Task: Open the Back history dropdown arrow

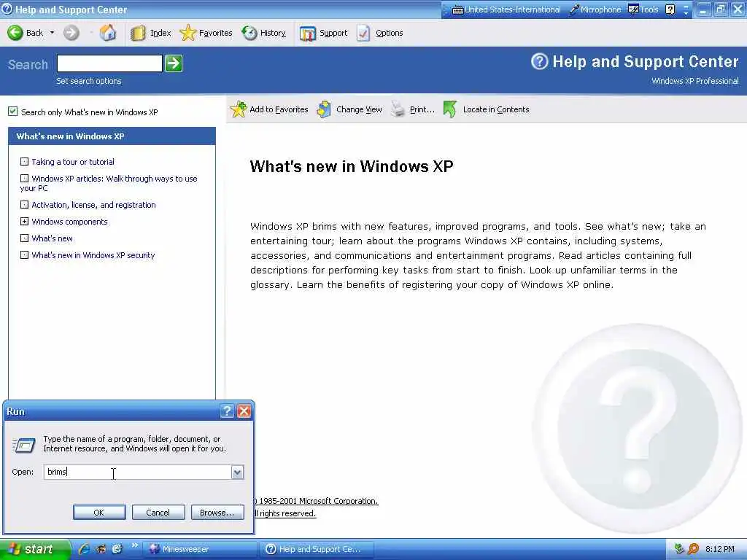Action: click(52, 33)
